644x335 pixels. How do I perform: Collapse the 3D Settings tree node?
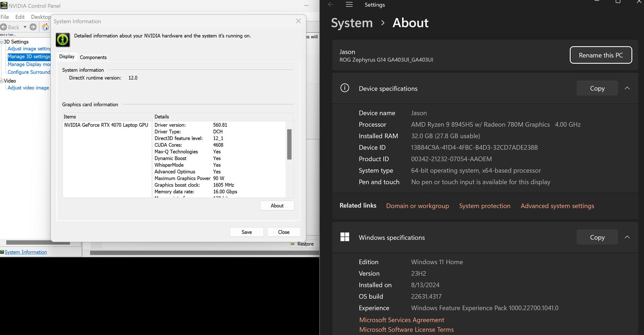click(2, 42)
